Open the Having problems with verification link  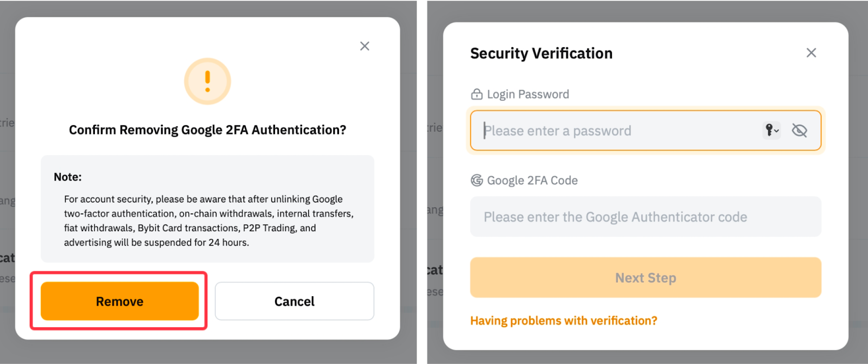(x=563, y=321)
